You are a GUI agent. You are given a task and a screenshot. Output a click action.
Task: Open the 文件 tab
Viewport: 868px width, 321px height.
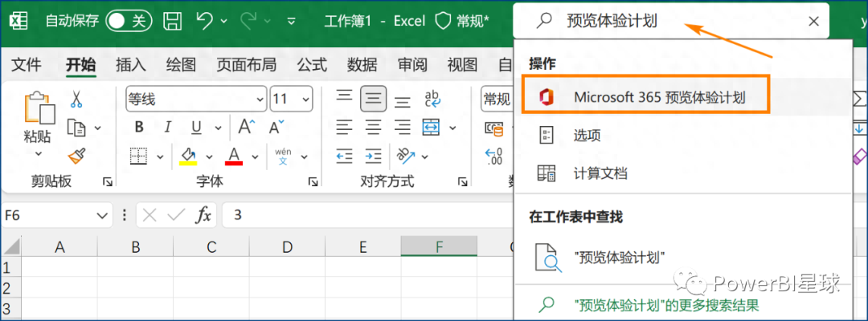(27, 65)
